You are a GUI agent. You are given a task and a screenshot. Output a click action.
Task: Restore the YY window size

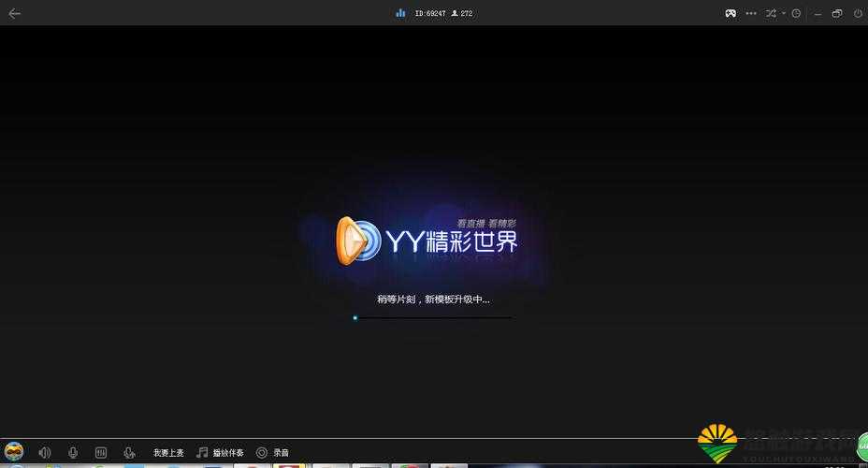(x=837, y=13)
